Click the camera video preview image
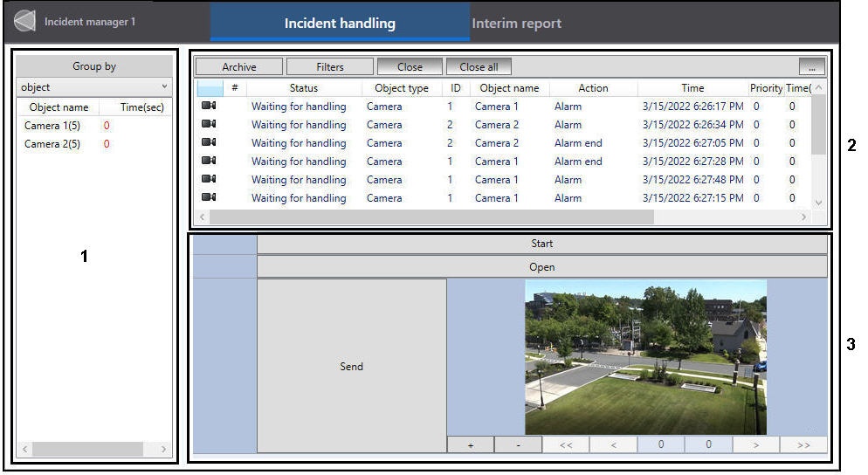Viewport: 868px width, 475px height. click(x=645, y=357)
